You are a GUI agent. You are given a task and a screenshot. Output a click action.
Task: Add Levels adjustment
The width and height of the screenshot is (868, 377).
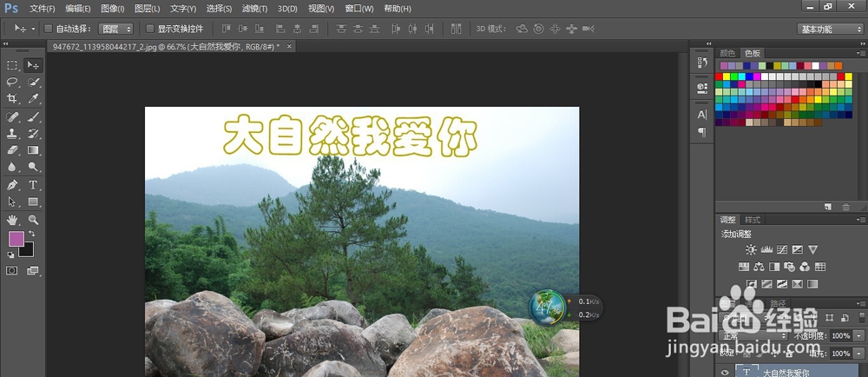pos(766,249)
